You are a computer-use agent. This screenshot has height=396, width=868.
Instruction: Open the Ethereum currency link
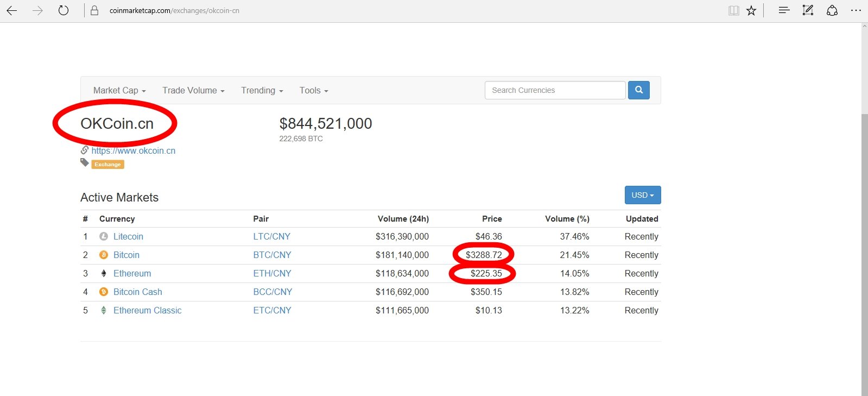click(x=132, y=273)
